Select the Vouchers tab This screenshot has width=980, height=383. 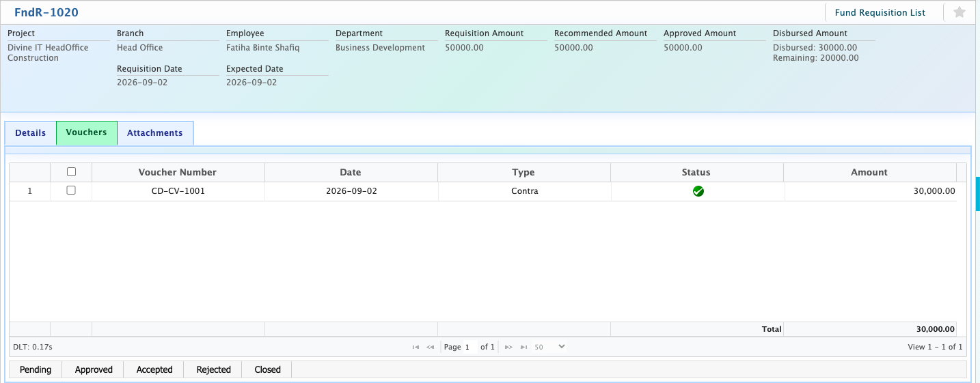tap(87, 132)
